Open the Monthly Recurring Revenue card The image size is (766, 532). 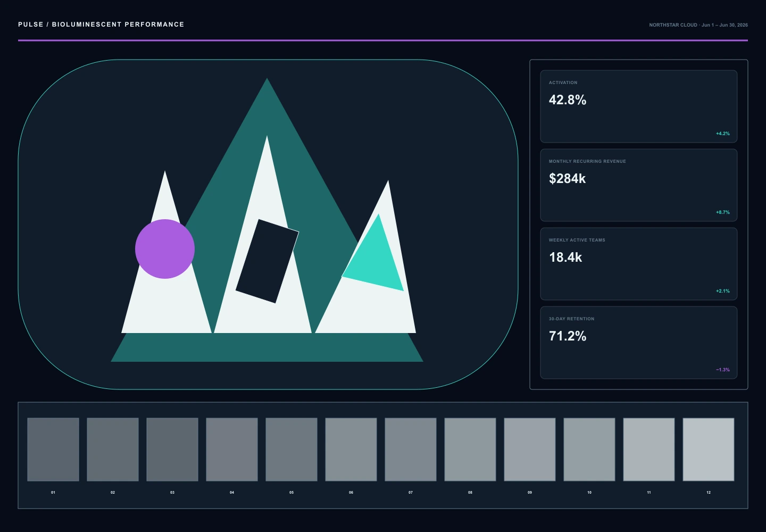coord(639,185)
